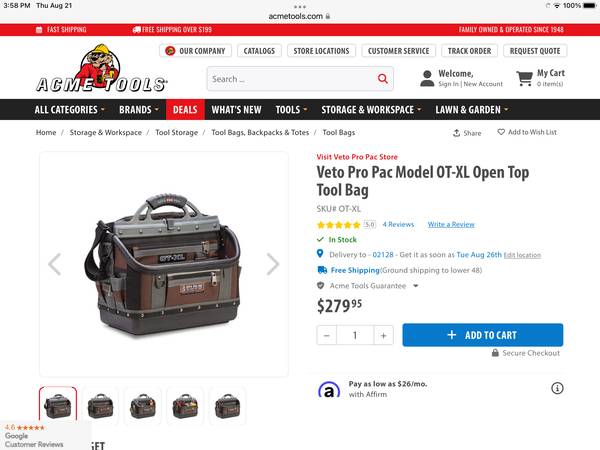The height and width of the screenshot is (450, 600).
Task: Open the Write a Review link
Action: click(451, 225)
